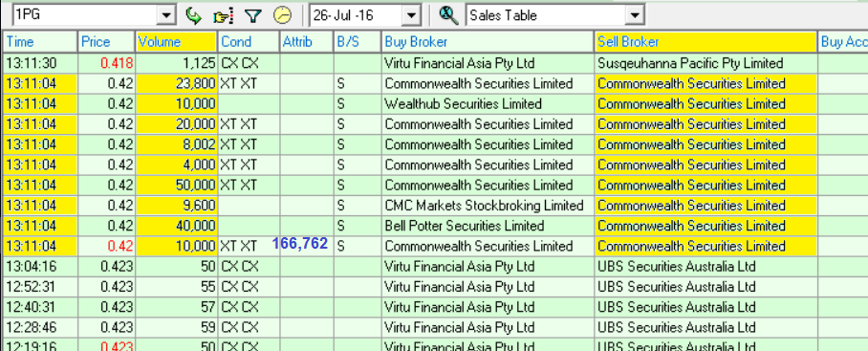Select the 1,125 volume cell

pos(176,63)
